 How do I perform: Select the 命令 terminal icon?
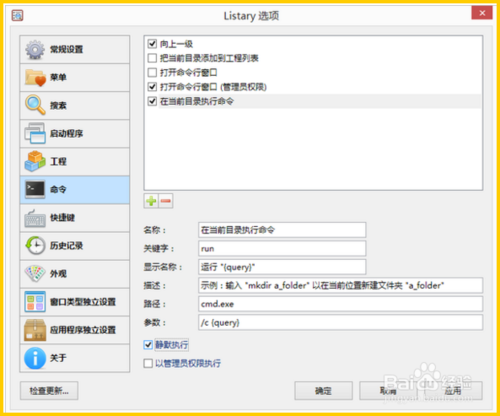click(35, 189)
